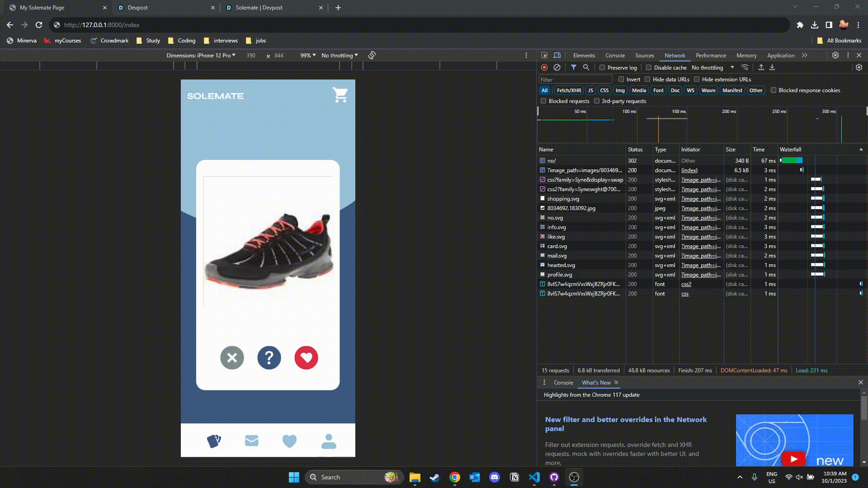Select the Fetch/XHR filter button
Viewport: 868px width, 488px height.
569,90
